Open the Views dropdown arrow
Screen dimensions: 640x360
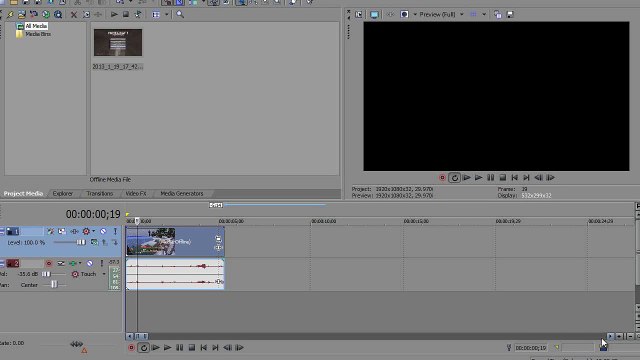point(167,15)
